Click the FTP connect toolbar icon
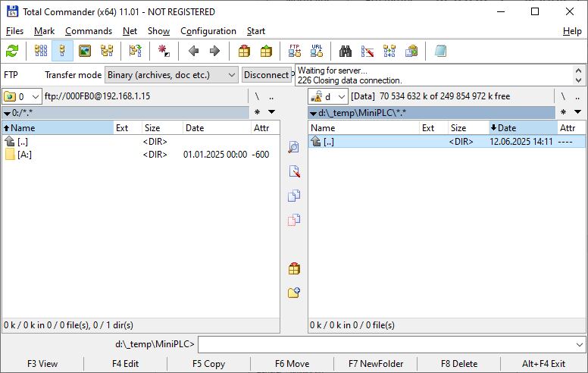The width and height of the screenshot is (588, 373). pyautogui.click(x=295, y=52)
